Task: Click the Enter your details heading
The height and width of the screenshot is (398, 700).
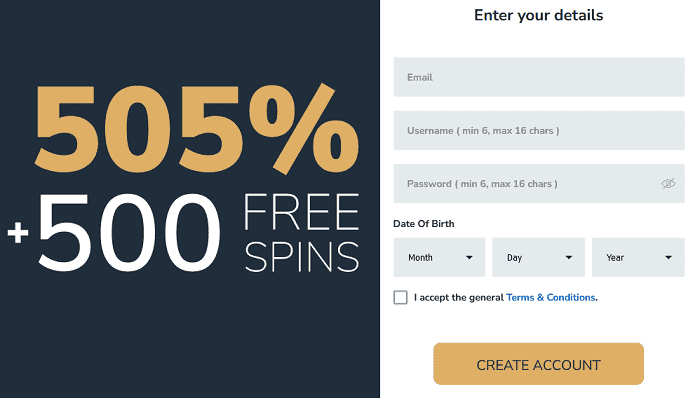Action: [x=538, y=15]
